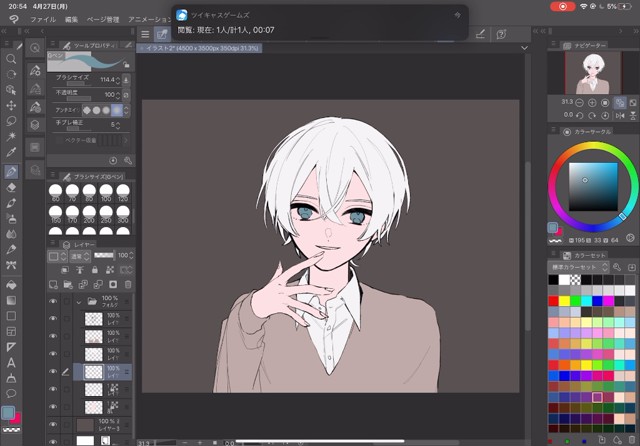Select the Balloon tool

pos(11,394)
